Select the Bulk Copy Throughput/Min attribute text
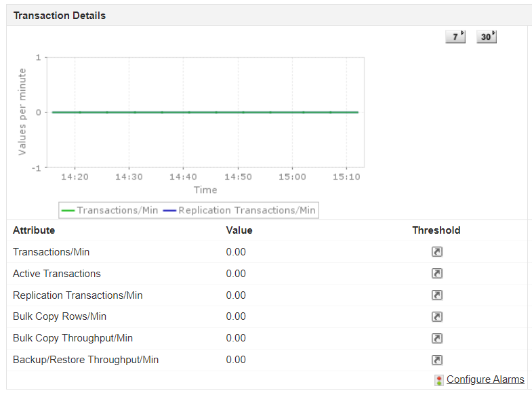The image size is (532, 397). click(x=73, y=338)
